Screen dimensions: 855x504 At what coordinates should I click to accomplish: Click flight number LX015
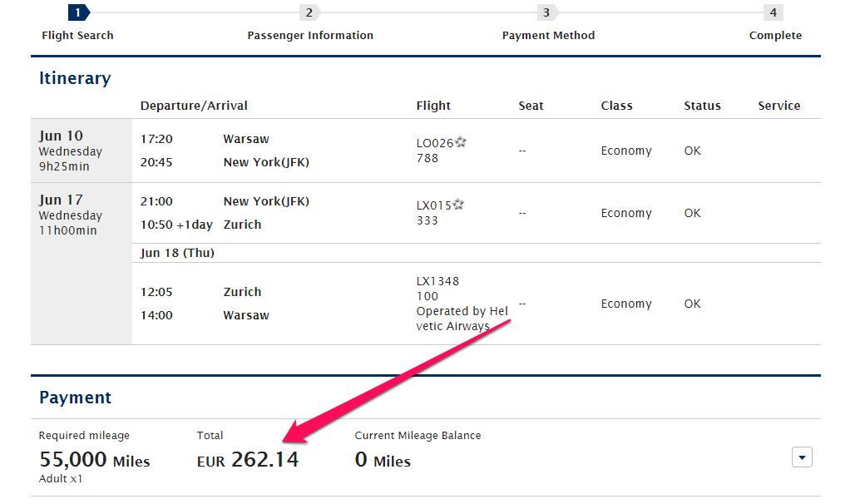point(433,205)
